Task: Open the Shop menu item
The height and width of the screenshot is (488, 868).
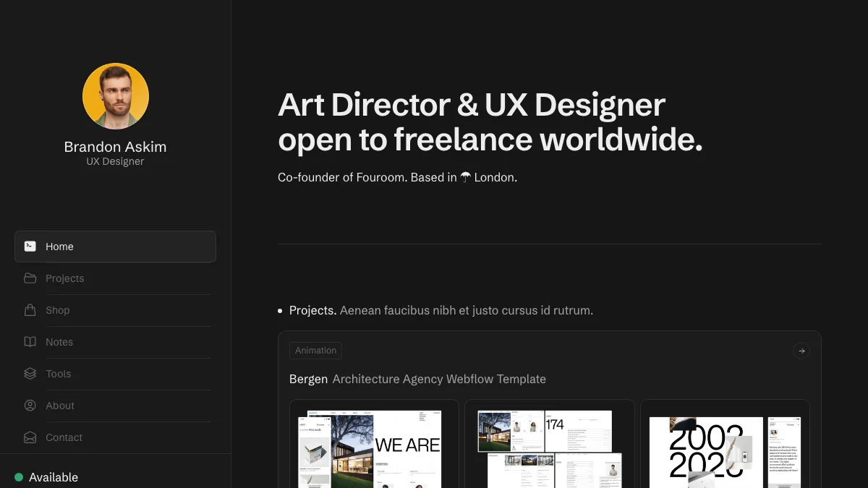Action: (x=115, y=310)
